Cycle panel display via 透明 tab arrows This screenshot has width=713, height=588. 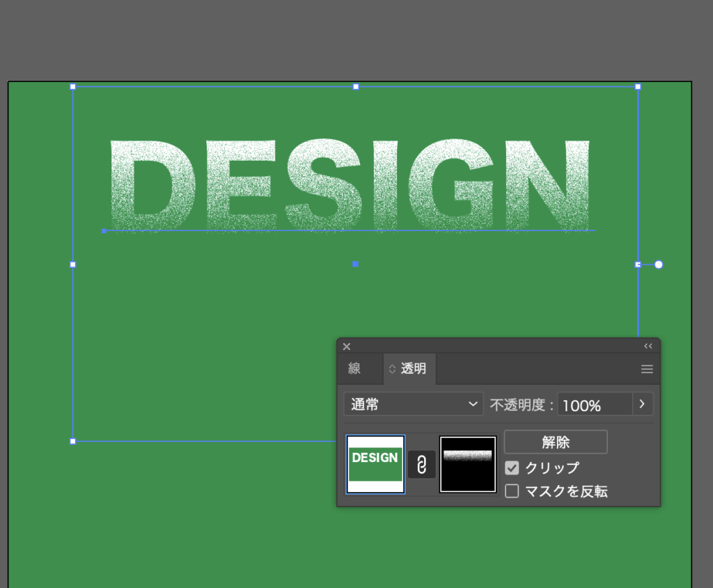(392, 369)
